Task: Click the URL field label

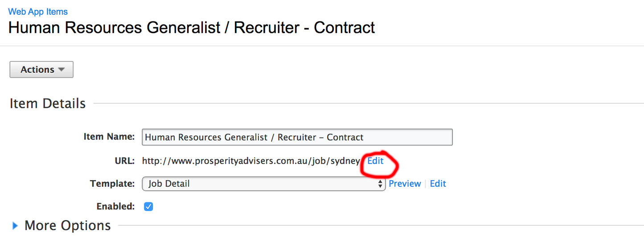Action: (x=124, y=161)
